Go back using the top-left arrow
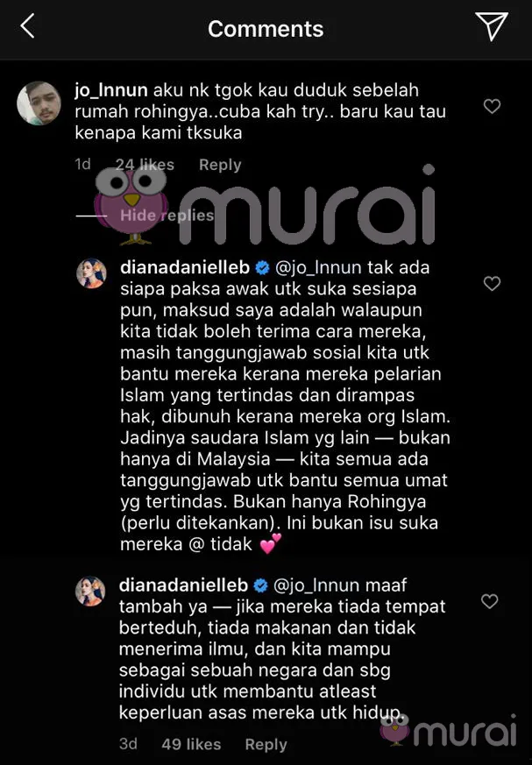 pos(27,26)
